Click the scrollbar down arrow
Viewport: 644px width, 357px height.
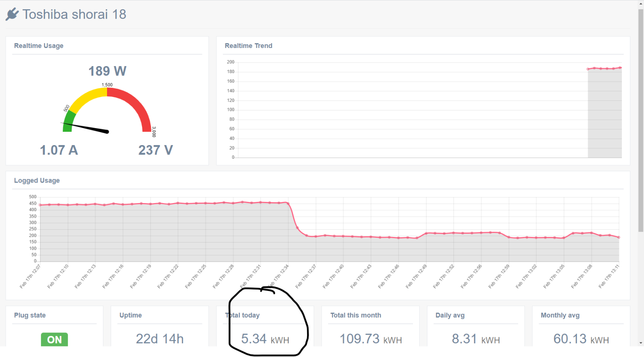click(x=641, y=343)
